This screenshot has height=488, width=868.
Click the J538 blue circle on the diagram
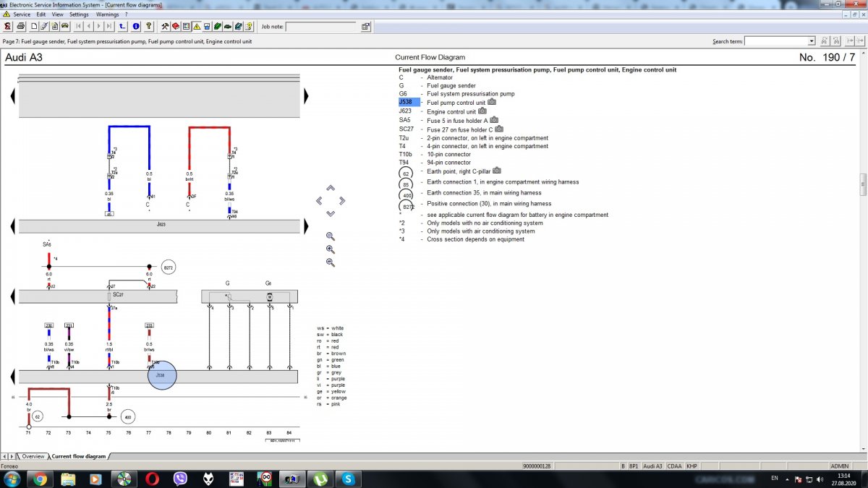coord(162,375)
